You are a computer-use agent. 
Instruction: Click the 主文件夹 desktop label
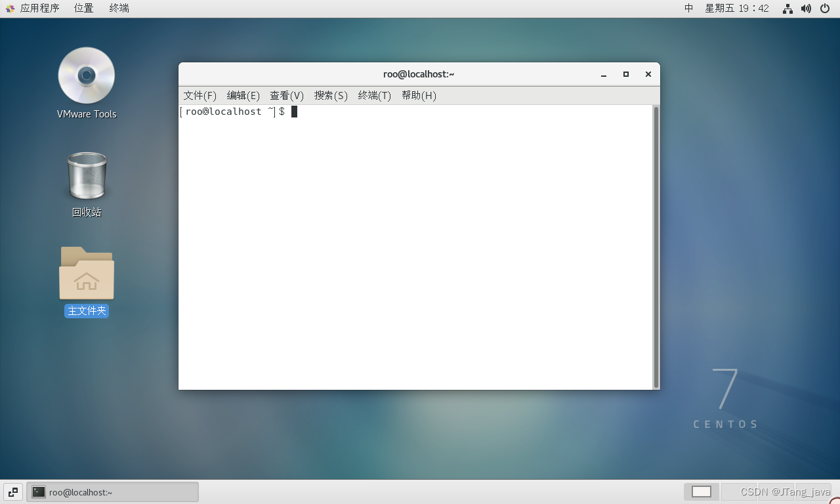(87, 310)
